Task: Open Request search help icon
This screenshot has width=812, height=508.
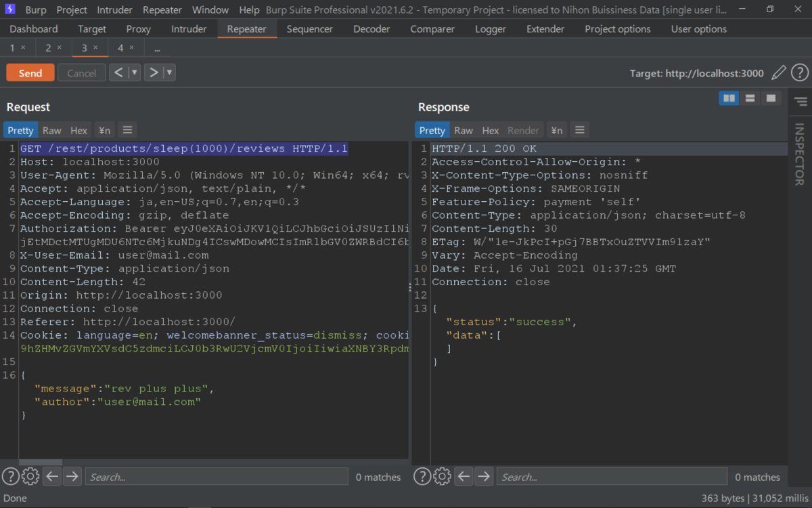Action: pos(10,476)
